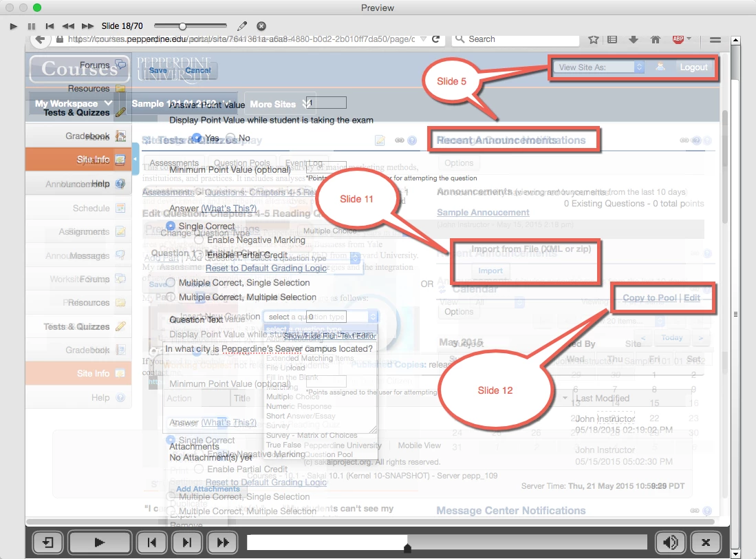The image size is (756, 559).
Task: Click the page's horizontal scrollbar
Action: (370, 521)
